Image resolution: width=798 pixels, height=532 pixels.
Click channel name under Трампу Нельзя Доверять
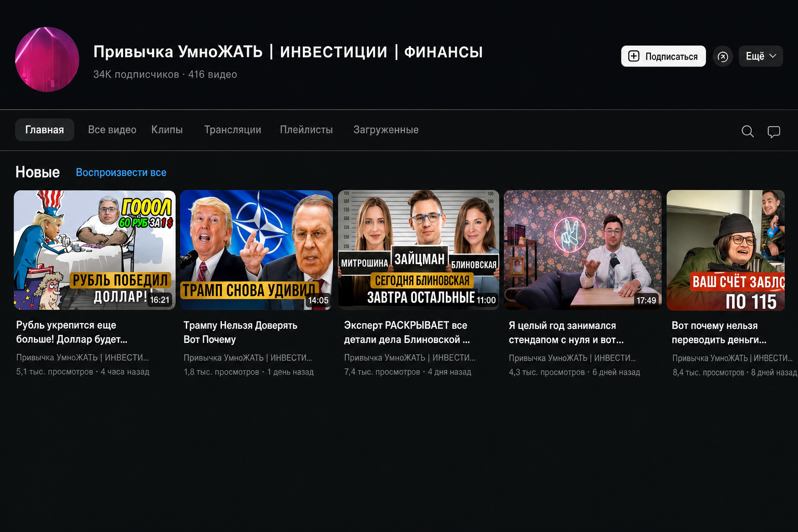(248, 358)
